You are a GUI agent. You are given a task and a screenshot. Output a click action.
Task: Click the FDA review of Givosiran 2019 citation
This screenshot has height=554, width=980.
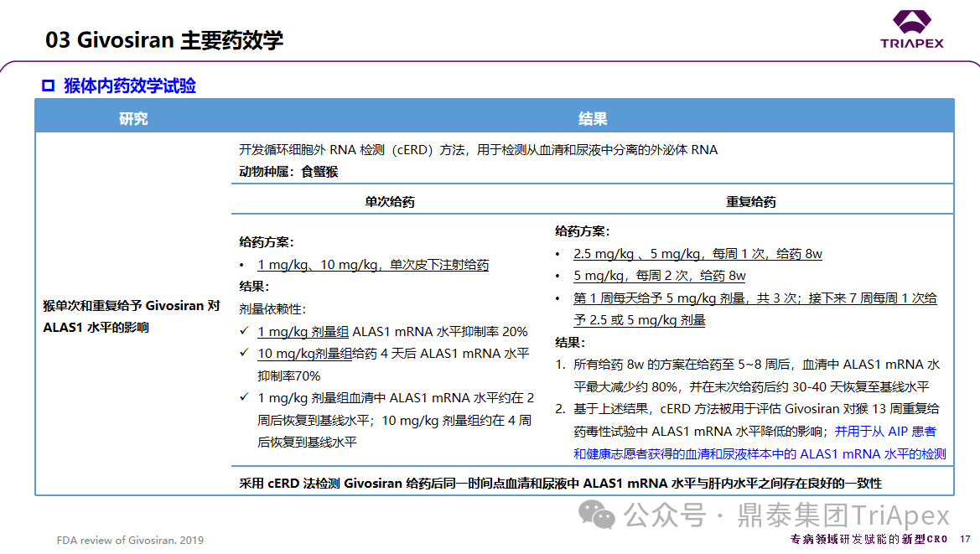tap(130, 540)
